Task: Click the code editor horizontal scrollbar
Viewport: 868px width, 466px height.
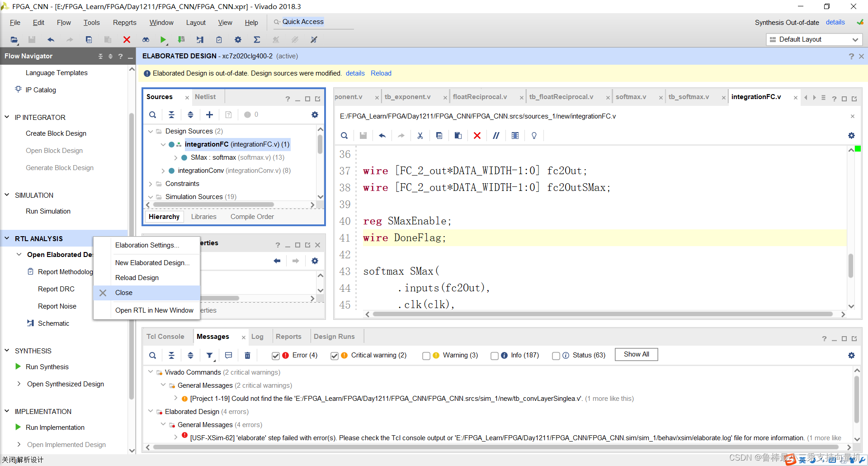Action: [x=603, y=314]
